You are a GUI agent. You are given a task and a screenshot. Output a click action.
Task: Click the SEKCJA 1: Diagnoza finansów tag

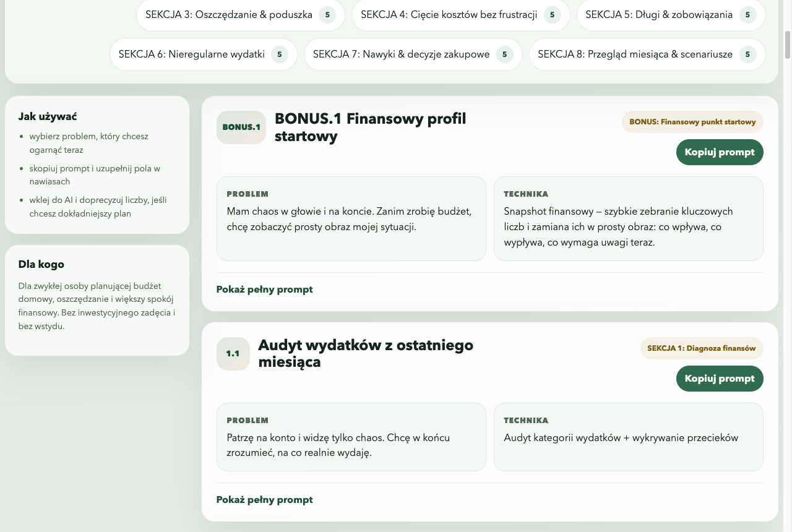pyautogui.click(x=702, y=348)
